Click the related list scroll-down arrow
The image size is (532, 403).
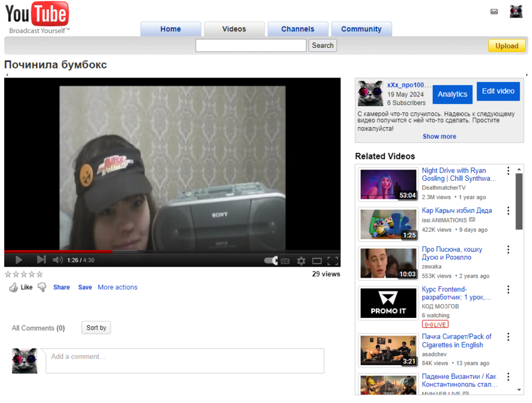[519, 390]
